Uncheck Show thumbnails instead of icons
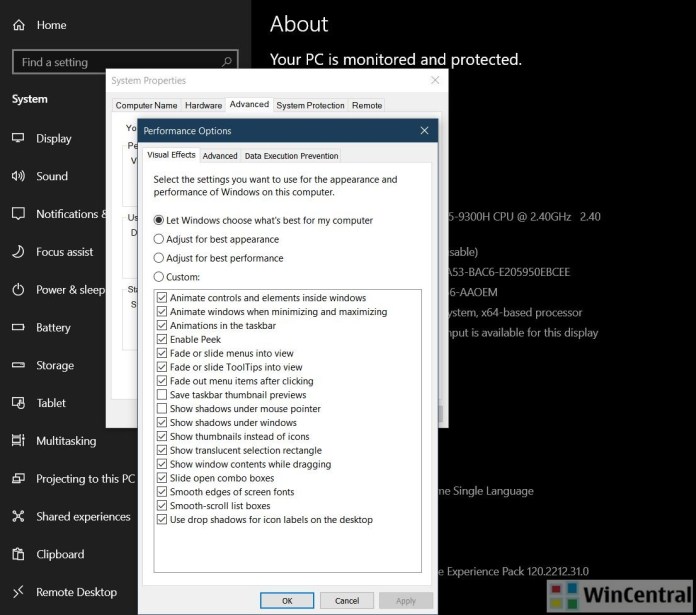Viewport: 696px width, 615px height. coord(162,436)
